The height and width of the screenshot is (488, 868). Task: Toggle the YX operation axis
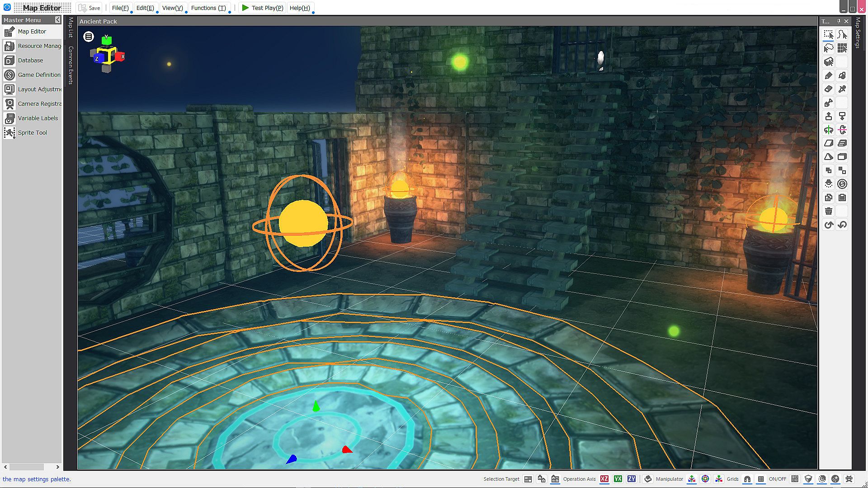tap(618, 479)
